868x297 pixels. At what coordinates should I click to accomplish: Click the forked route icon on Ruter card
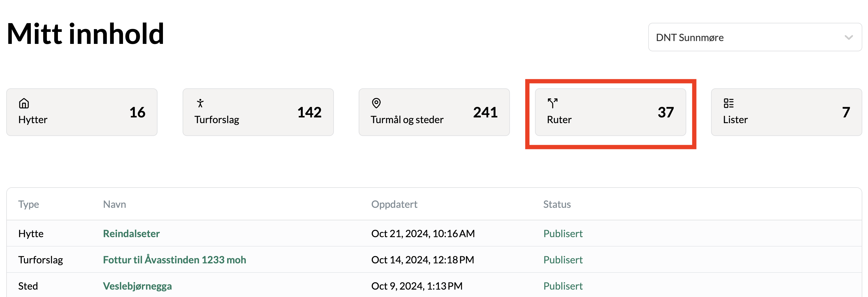[552, 103]
